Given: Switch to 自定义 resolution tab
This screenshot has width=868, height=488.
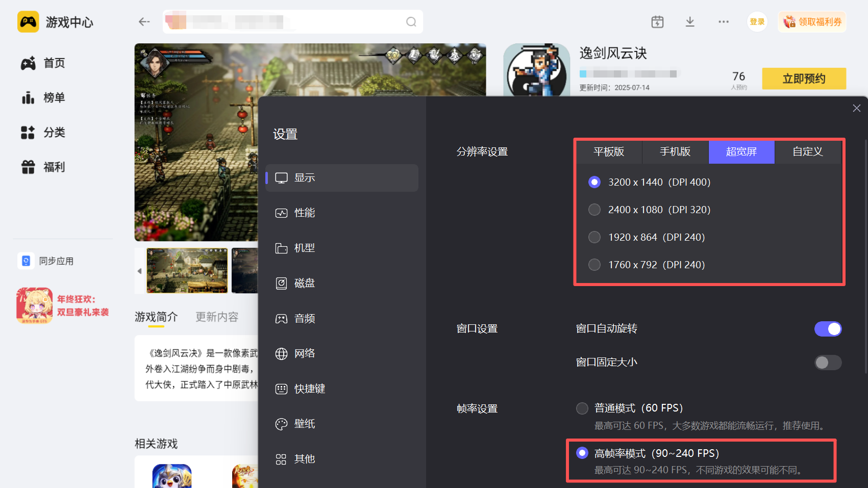Looking at the screenshot, I should point(808,152).
